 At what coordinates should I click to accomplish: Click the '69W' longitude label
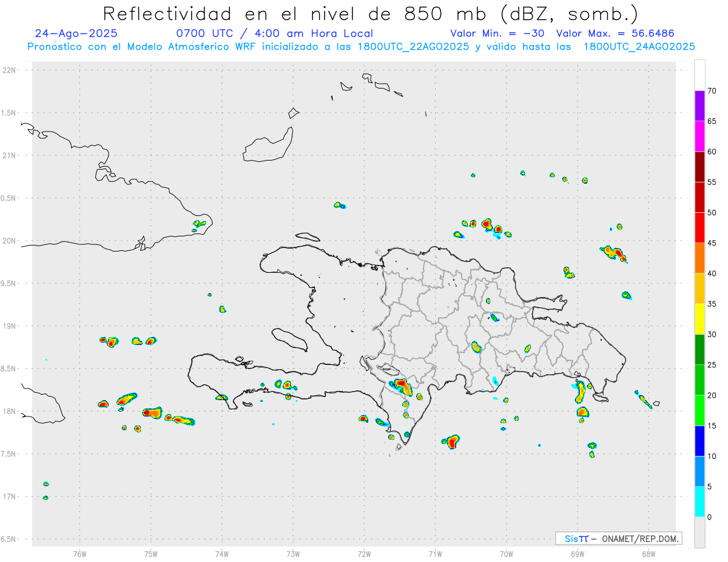pyautogui.click(x=577, y=554)
